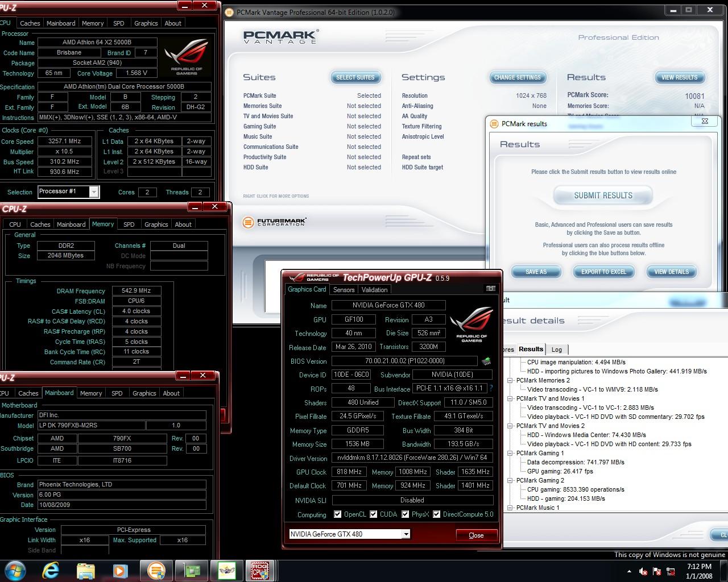The width and height of the screenshot is (728, 582).
Task: Click the Futuremark Corporation logo
Action: click(274, 222)
